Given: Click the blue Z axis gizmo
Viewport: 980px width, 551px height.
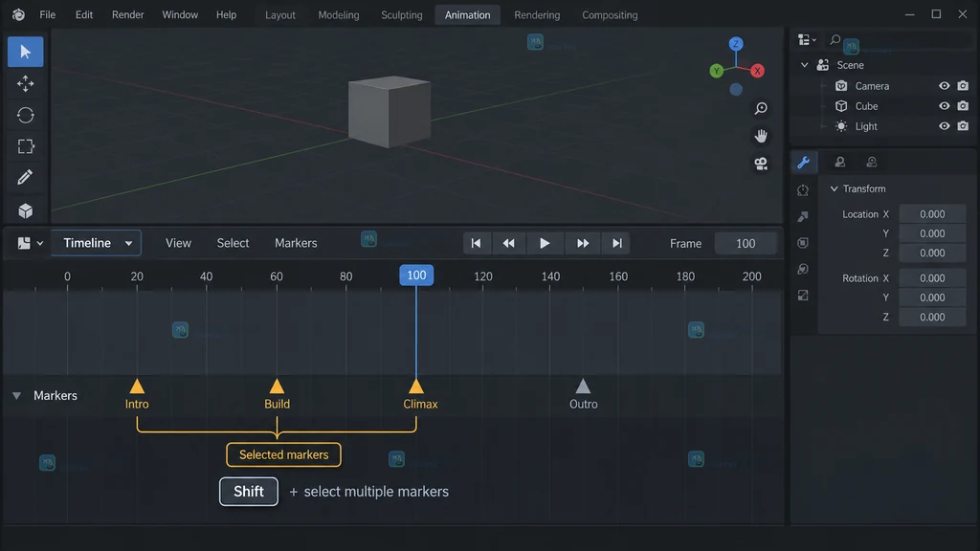Looking at the screenshot, I should click(736, 44).
